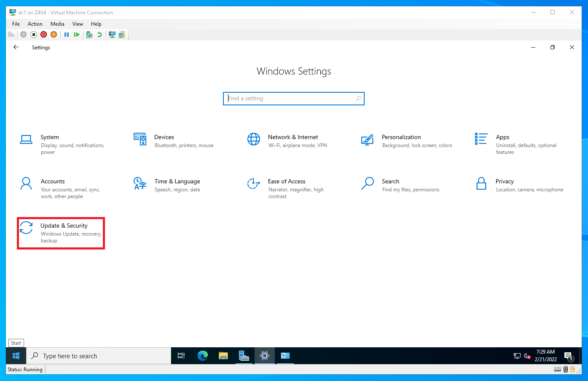This screenshot has width=588, height=381.
Task: Go back using the Settings back arrow
Action: coord(16,47)
